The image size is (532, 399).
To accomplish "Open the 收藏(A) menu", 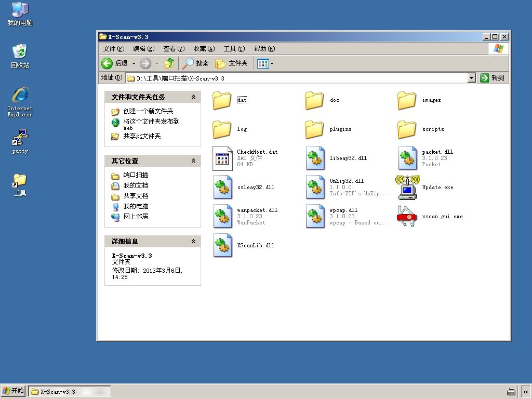I will click(x=204, y=49).
